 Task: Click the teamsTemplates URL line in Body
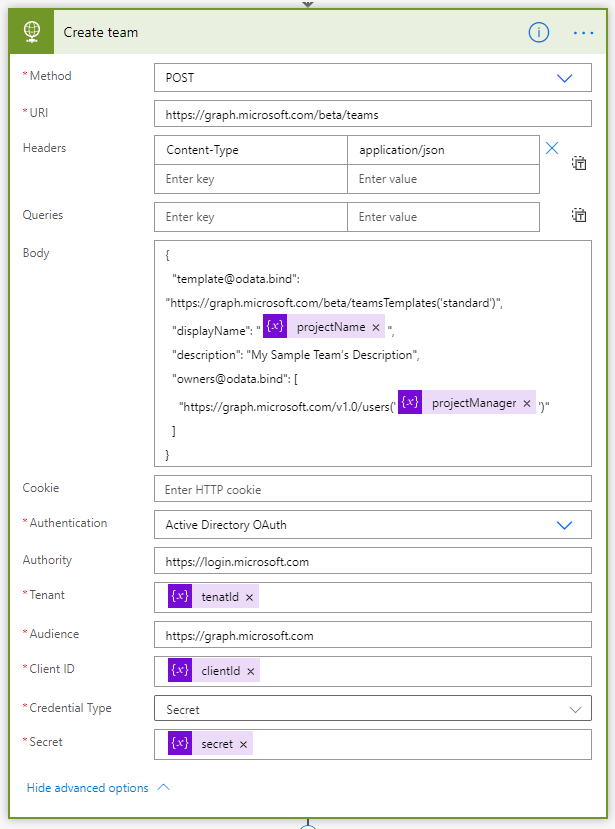[x=334, y=303]
